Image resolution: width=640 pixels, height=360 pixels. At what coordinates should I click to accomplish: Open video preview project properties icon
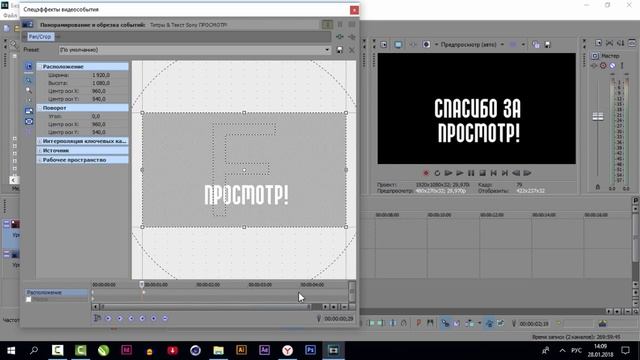coord(384,44)
